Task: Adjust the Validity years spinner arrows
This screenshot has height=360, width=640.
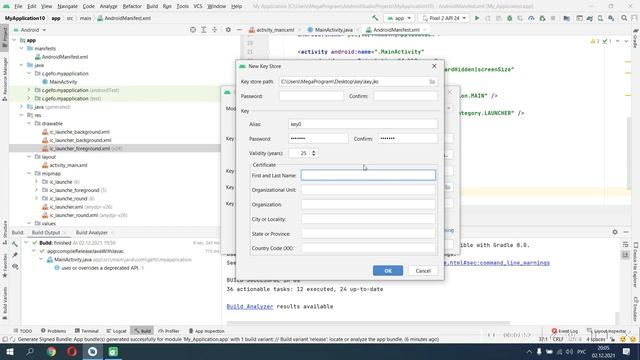Action: (x=313, y=153)
